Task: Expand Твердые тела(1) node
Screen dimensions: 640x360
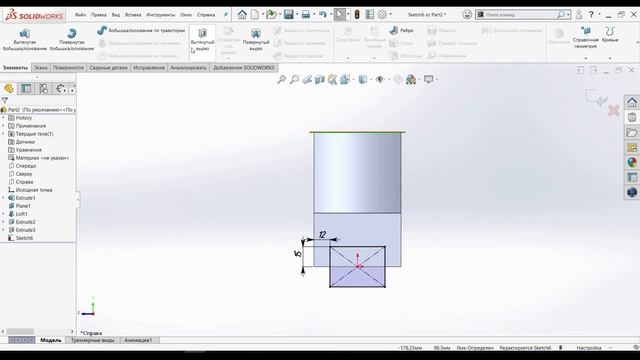Action: (x=4, y=134)
